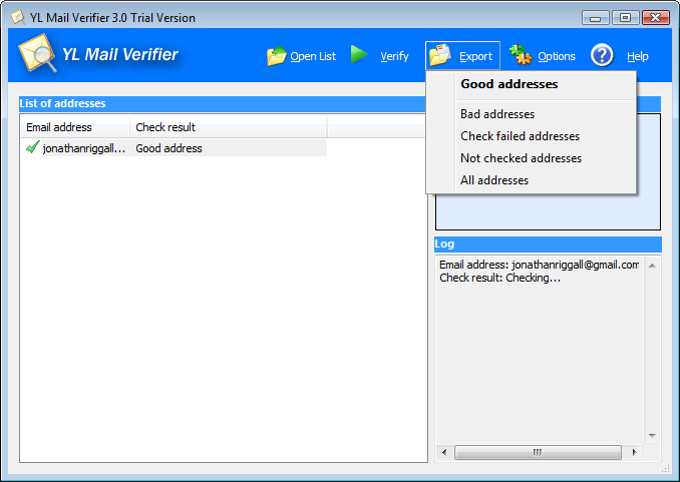The width and height of the screenshot is (680, 482).
Task: Click the green Verify play icon
Action: [359, 55]
